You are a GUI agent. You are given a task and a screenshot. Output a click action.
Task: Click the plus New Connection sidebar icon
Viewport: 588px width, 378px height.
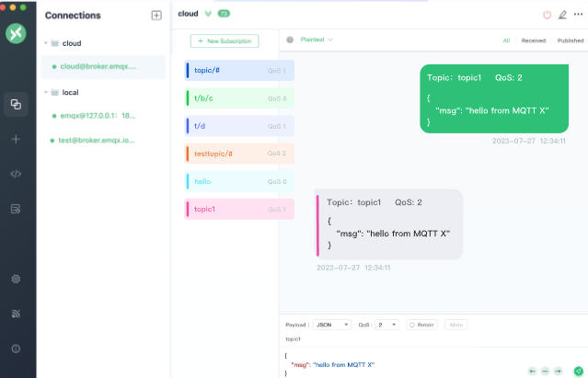click(x=16, y=140)
